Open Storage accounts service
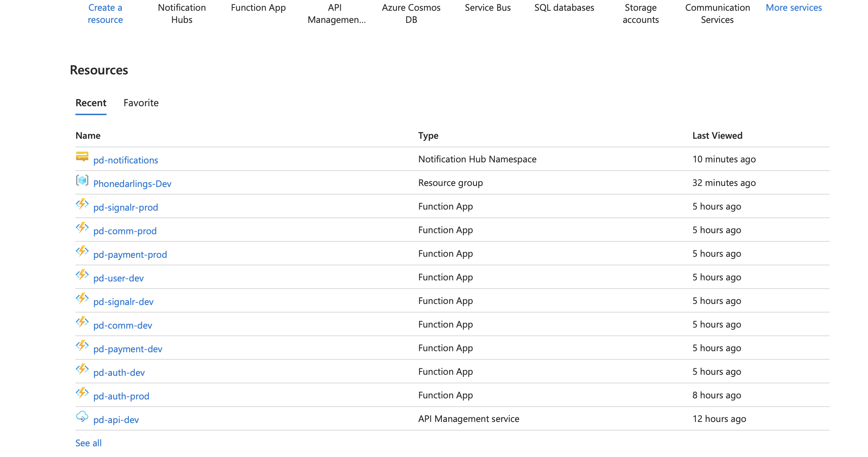 (640, 14)
